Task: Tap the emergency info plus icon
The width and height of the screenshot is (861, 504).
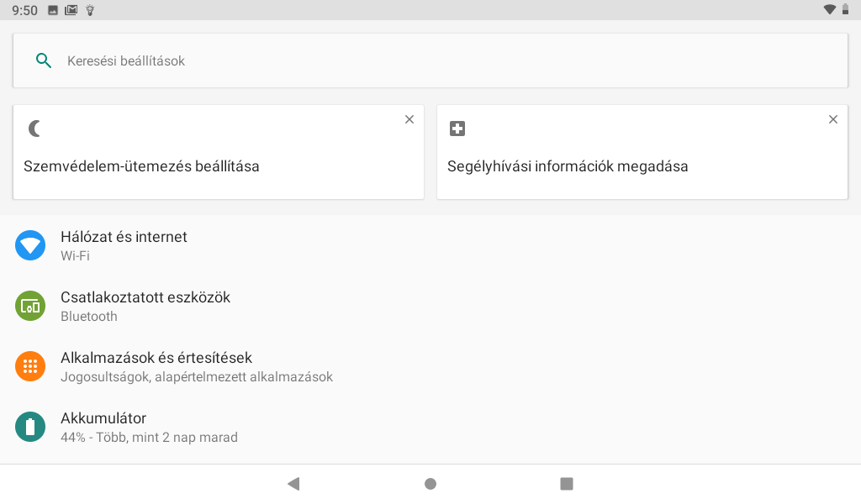Action: point(457,129)
